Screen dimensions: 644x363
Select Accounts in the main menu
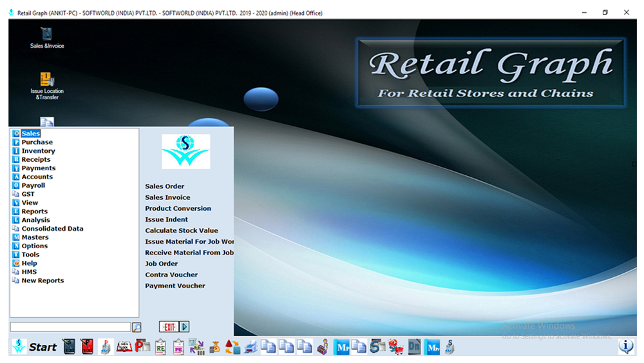37,177
